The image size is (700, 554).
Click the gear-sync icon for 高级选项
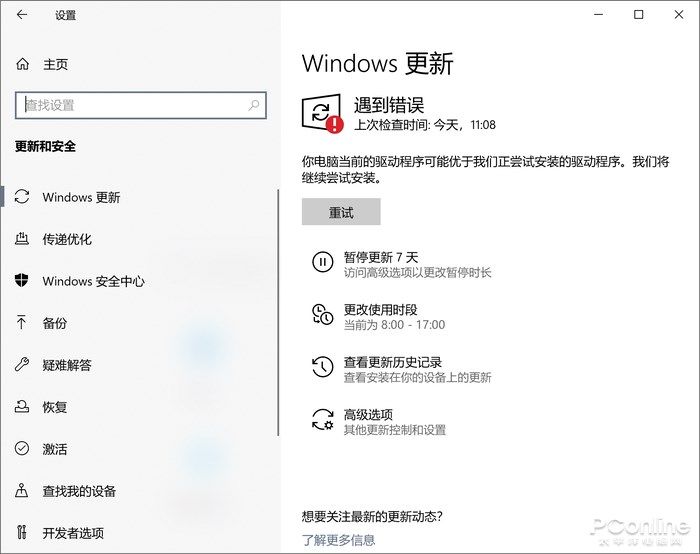point(322,419)
